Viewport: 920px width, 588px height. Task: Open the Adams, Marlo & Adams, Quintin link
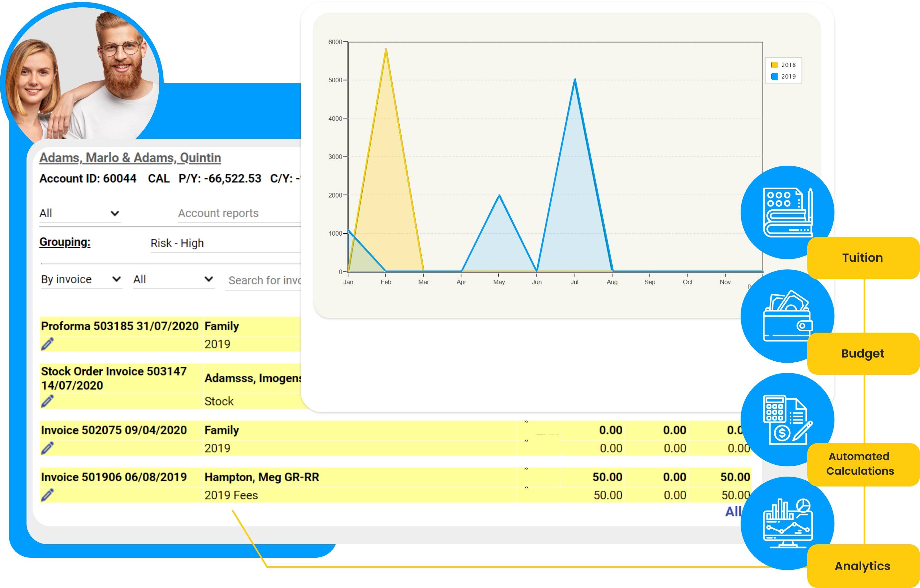point(130,158)
